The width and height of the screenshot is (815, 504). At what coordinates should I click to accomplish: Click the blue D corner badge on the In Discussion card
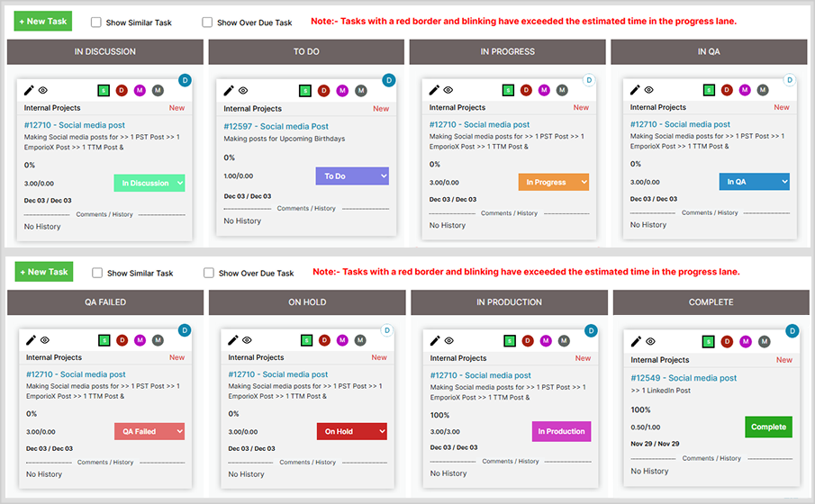tap(185, 80)
